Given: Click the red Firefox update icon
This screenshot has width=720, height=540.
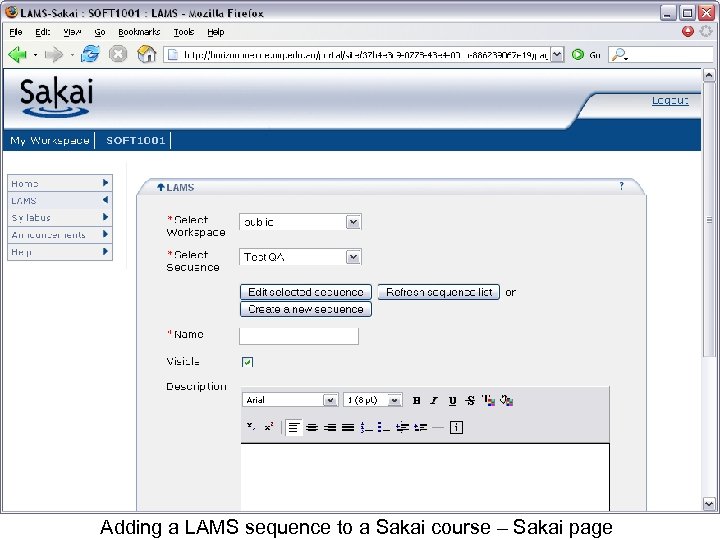Looking at the screenshot, I should [x=687, y=31].
